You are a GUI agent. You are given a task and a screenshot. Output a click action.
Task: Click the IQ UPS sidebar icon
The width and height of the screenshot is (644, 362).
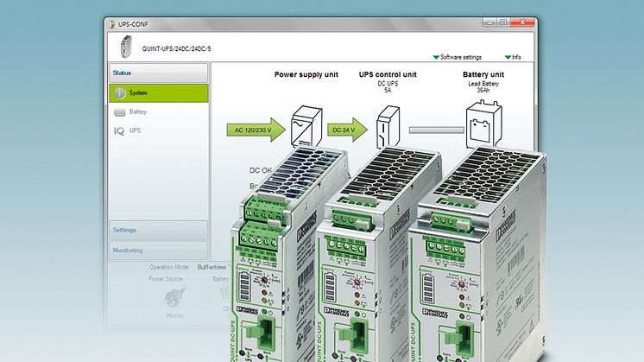(119, 131)
